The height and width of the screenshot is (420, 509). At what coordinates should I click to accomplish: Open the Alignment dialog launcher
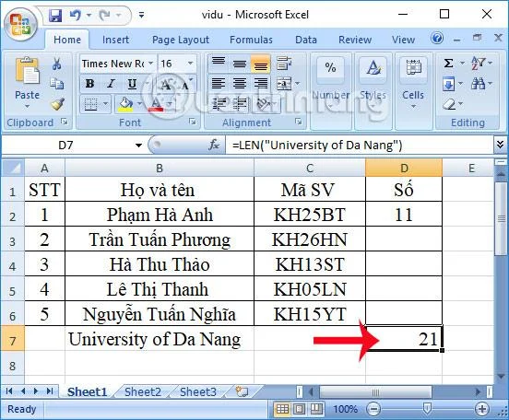pos(299,122)
